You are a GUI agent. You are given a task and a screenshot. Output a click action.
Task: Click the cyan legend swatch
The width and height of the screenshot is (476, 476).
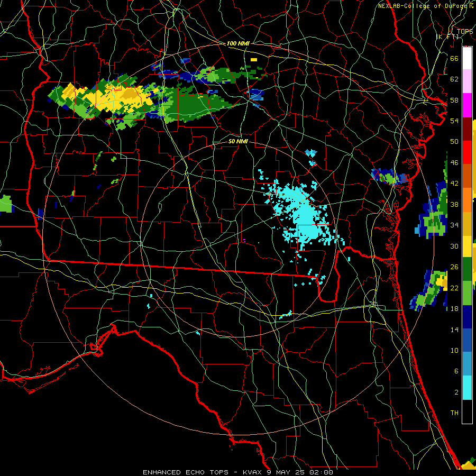point(467,388)
